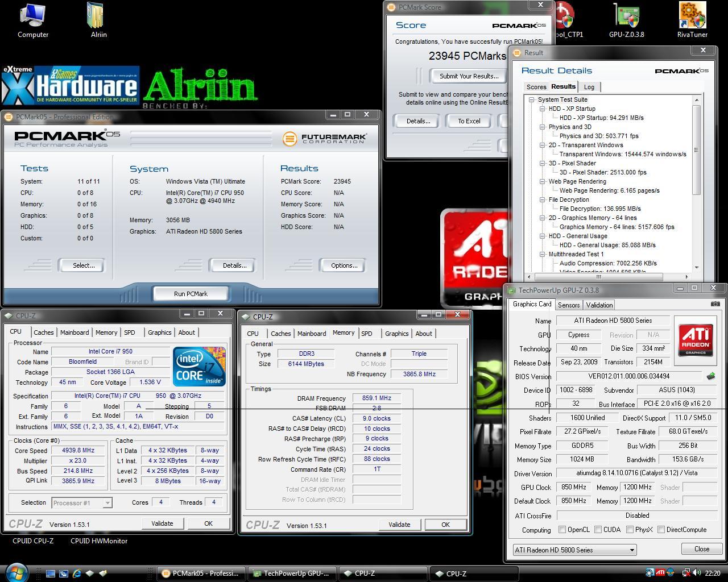Launch Internet Explorer from quick launch
The height and width of the screenshot is (582, 728).
click(77, 573)
